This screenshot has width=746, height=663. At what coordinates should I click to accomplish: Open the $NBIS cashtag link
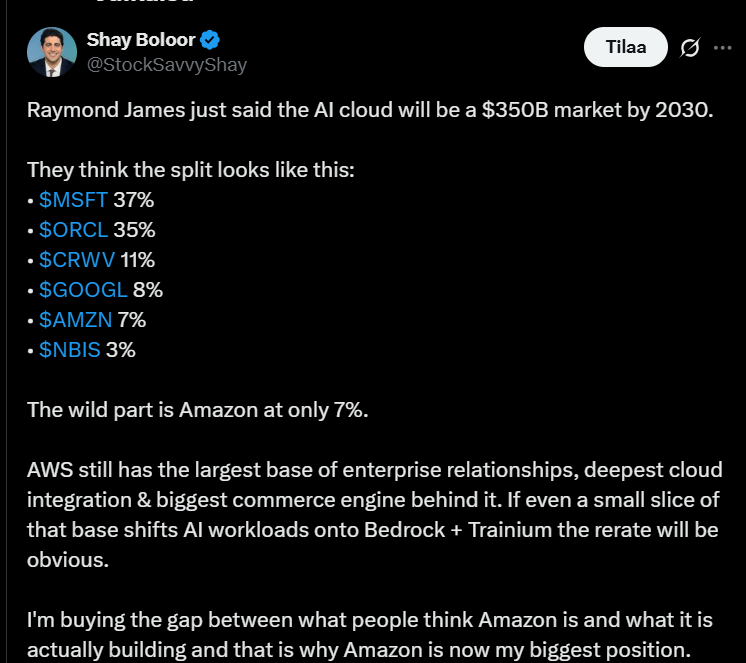[x=70, y=350]
